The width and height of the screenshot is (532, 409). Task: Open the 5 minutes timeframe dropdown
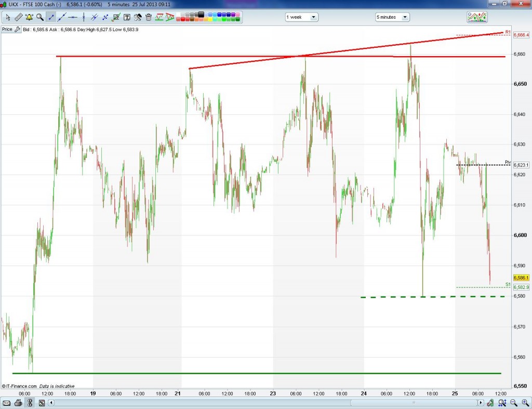392,17
